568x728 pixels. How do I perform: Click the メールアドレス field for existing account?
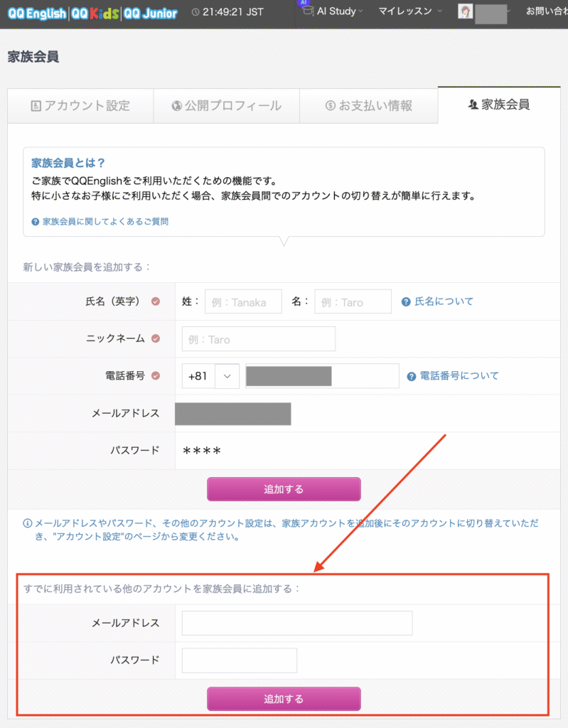tap(296, 623)
